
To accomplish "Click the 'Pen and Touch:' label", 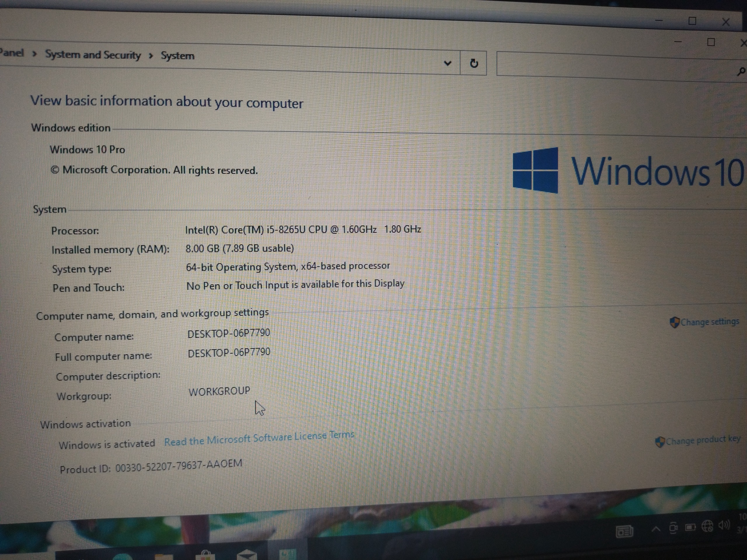I will (88, 288).
